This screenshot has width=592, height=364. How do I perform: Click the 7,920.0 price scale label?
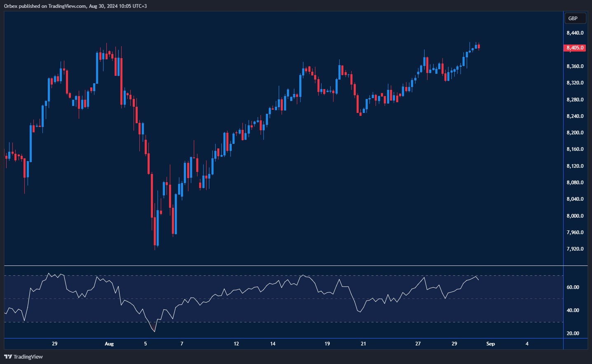click(x=575, y=249)
